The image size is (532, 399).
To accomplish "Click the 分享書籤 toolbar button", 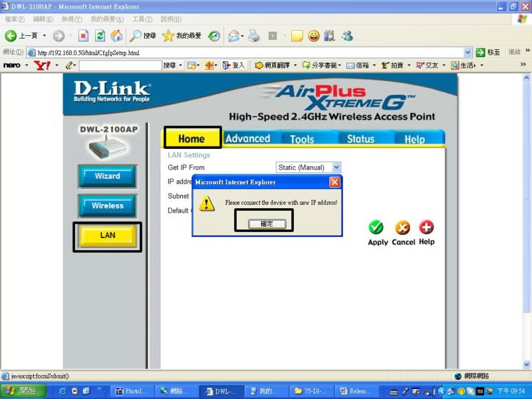I will tap(319, 65).
